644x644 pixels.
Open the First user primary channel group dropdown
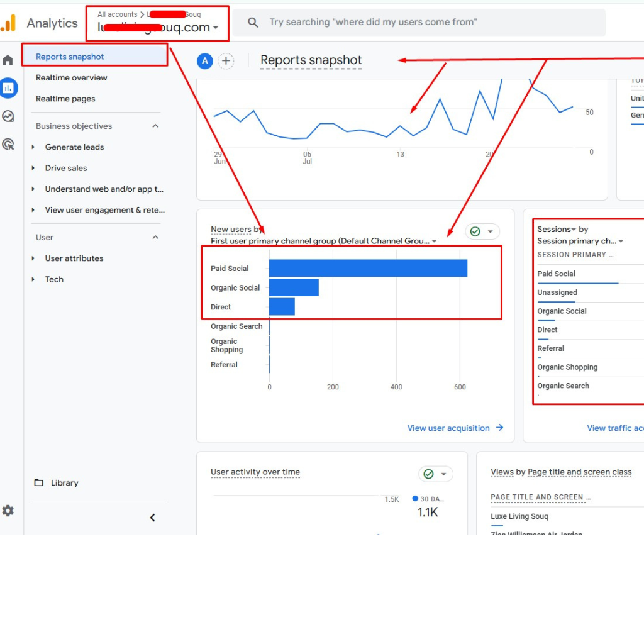(433, 240)
